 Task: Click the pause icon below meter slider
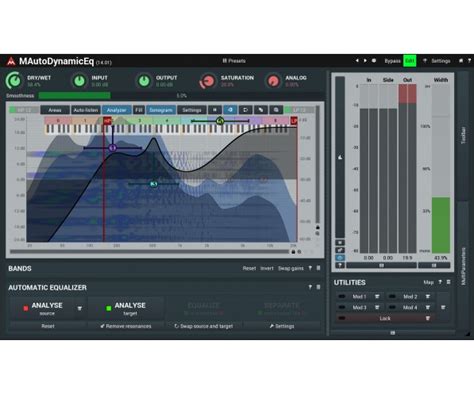340,243
